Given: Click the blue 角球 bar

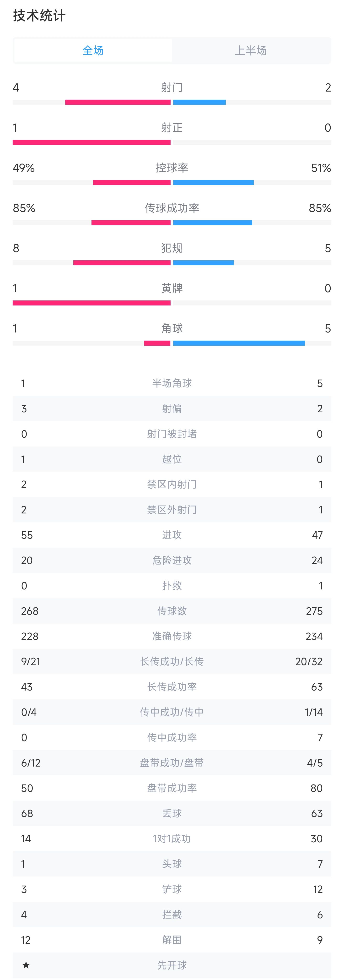Looking at the screenshot, I should tap(239, 343).
